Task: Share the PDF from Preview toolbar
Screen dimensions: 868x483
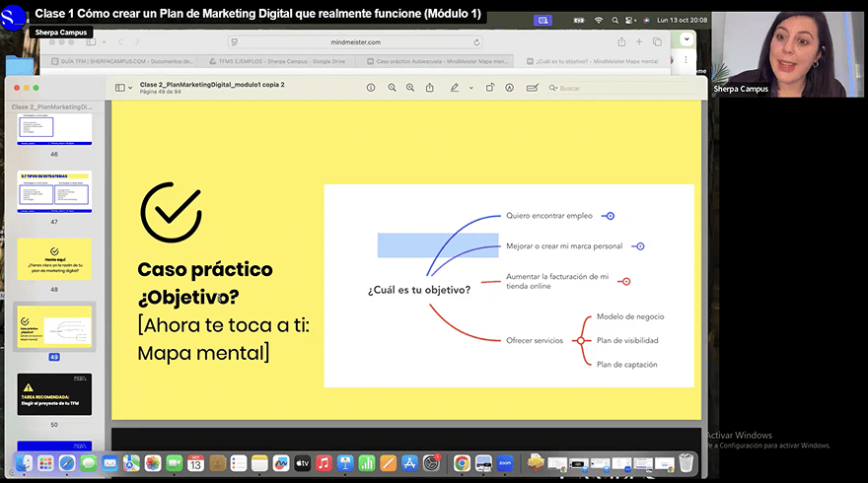Action: pyautogui.click(x=430, y=88)
